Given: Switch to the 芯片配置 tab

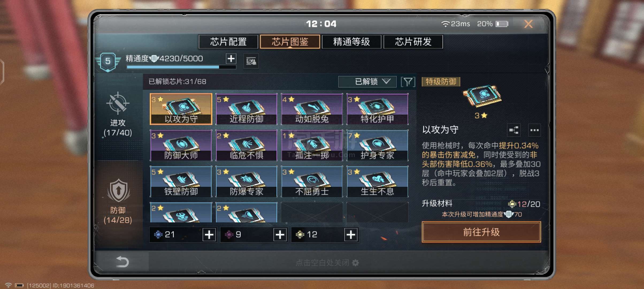Looking at the screenshot, I should click(x=228, y=42).
